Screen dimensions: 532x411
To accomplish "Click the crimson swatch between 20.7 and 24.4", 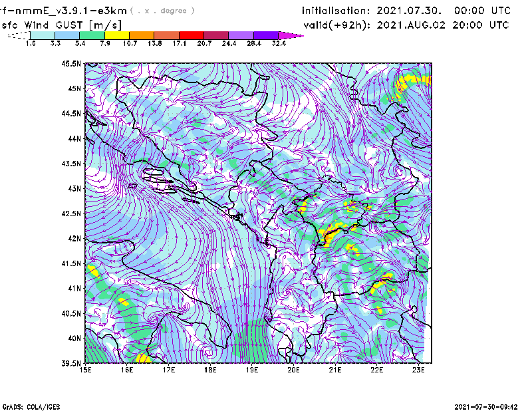I will 216,35.
